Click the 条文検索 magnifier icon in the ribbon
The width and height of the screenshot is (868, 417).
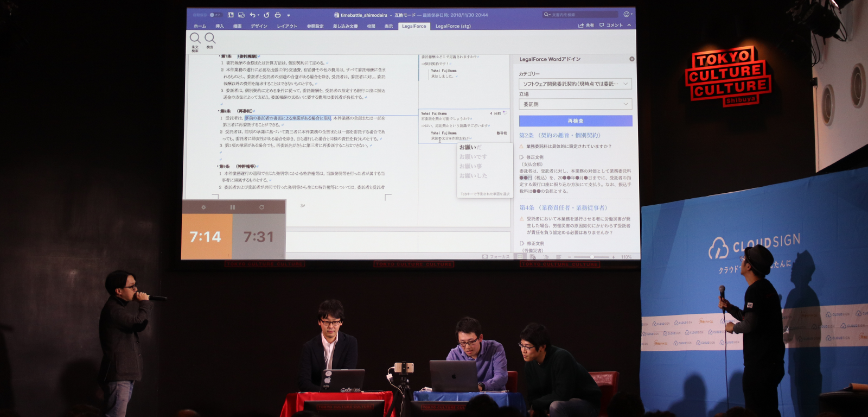pyautogui.click(x=195, y=37)
